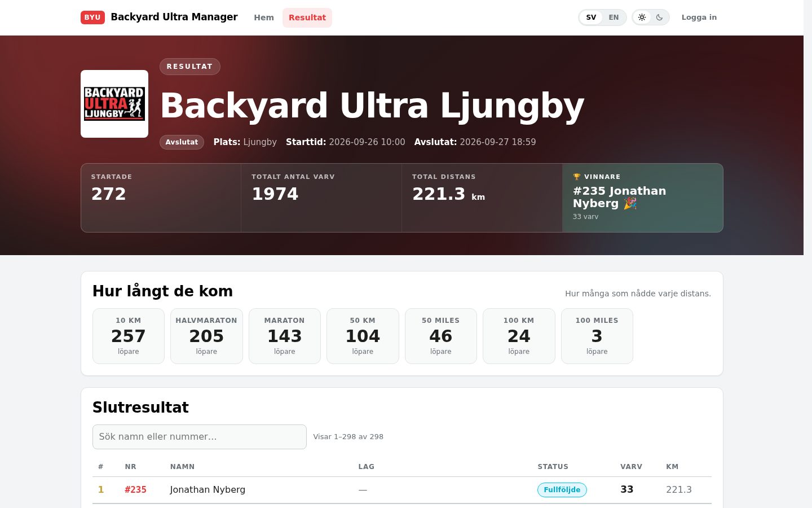812x508 pixels.
Task: Click the winner card Jonathan Nyberg
Action: pyautogui.click(x=643, y=198)
